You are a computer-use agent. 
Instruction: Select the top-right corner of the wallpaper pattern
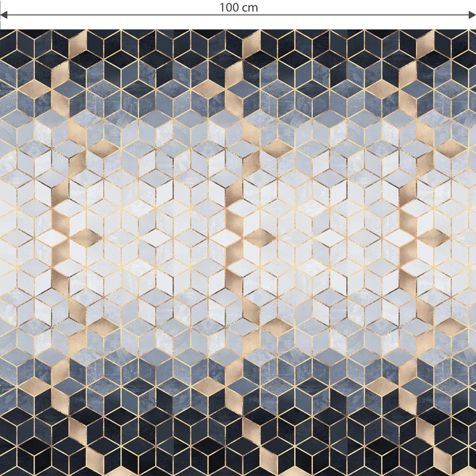click(474, 31)
